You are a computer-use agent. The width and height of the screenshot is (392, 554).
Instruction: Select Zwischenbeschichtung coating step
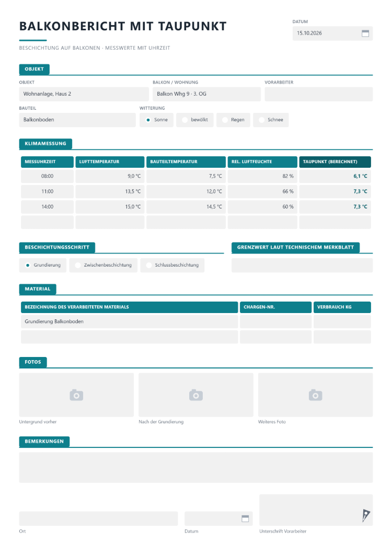coord(103,265)
